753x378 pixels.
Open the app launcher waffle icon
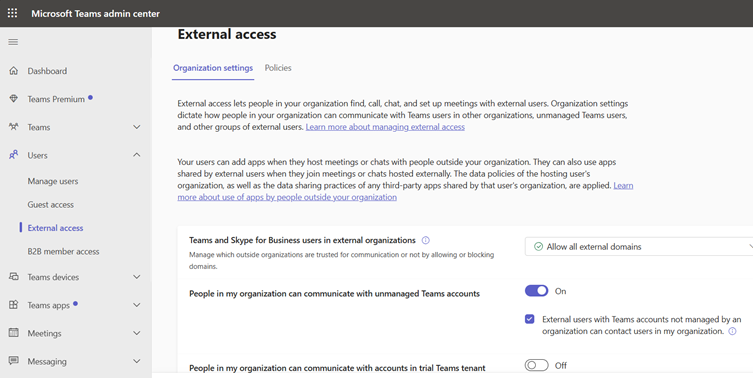pyautogui.click(x=12, y=13)
